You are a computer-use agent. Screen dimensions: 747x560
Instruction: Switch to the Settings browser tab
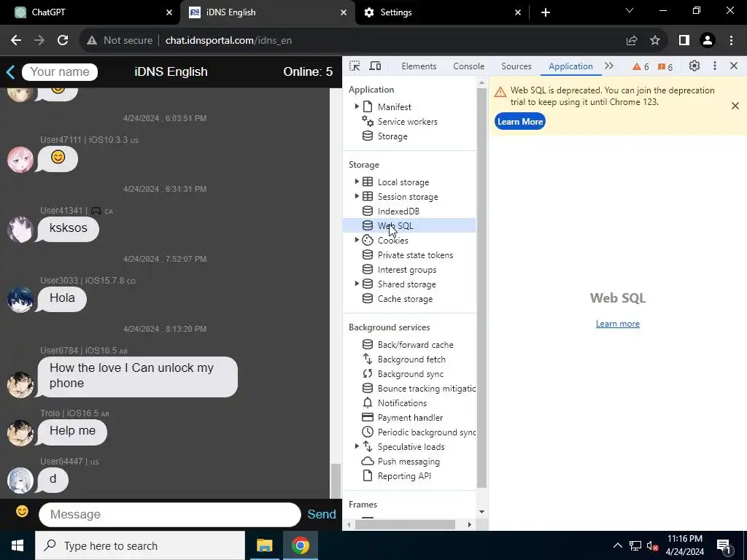click(x=442, y=12)
